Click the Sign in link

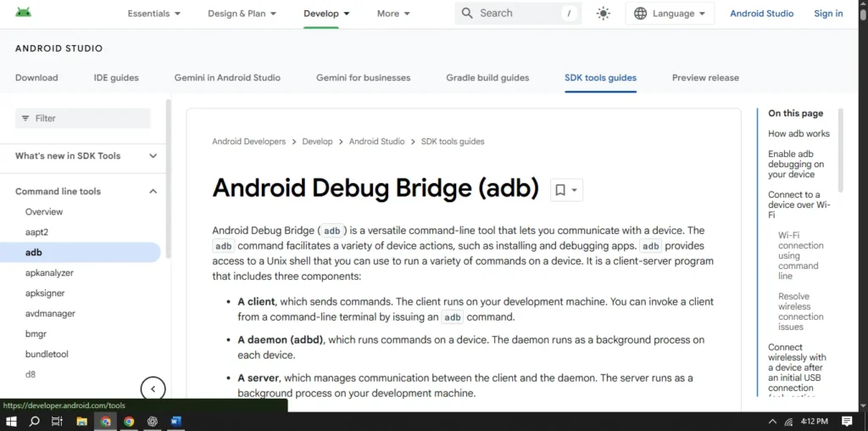pyautogui.click(x=828, y=14)
